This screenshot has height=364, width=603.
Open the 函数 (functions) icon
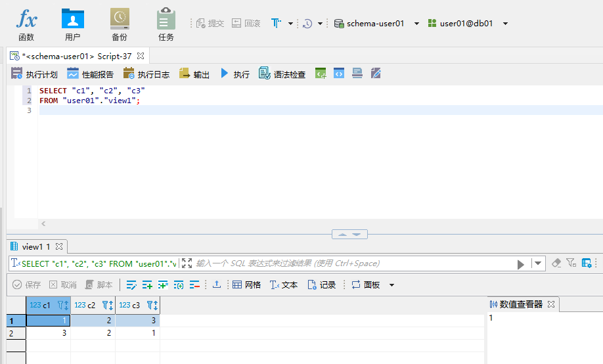click(26, 24)
